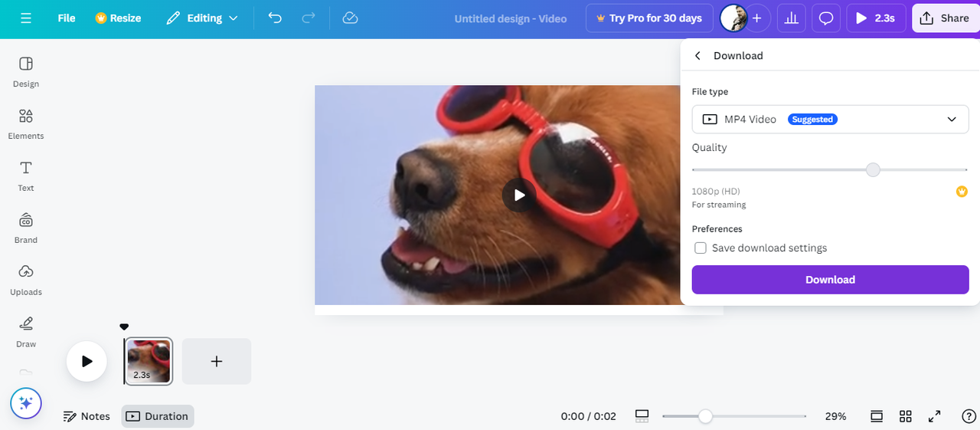The height and width of the screenshot is (430, 980).
Task: Open the File menu
Action: [x=67, y=18]
